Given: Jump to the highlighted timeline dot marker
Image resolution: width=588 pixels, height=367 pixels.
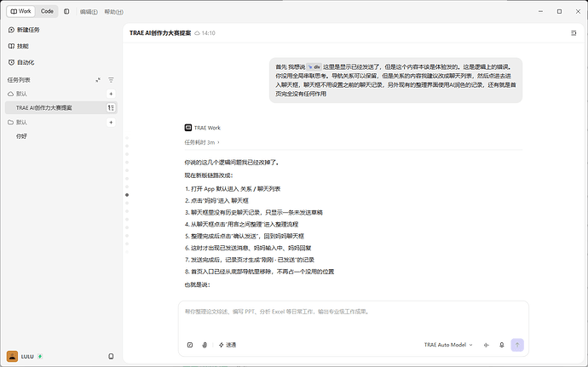Looking at the screenshot, I should pyautogui.click(x=127, y=195).
